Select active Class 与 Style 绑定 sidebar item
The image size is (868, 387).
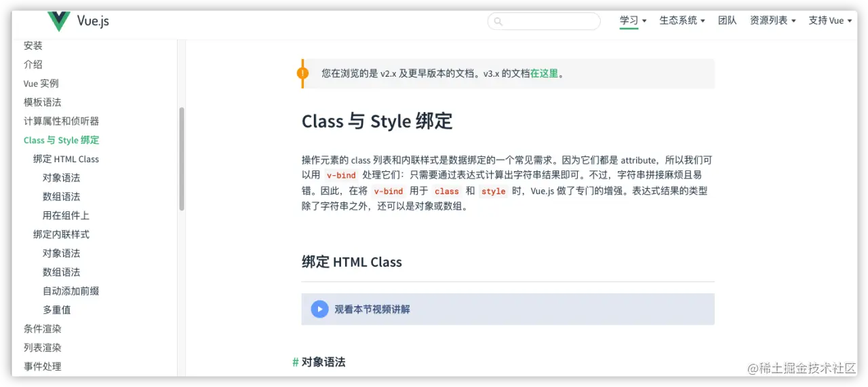[62, 140]
